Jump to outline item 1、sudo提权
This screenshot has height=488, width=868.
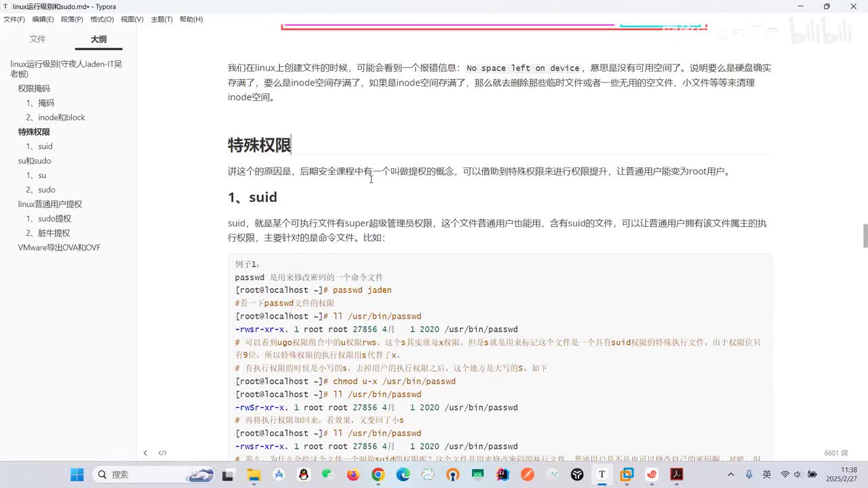(49, 219)
